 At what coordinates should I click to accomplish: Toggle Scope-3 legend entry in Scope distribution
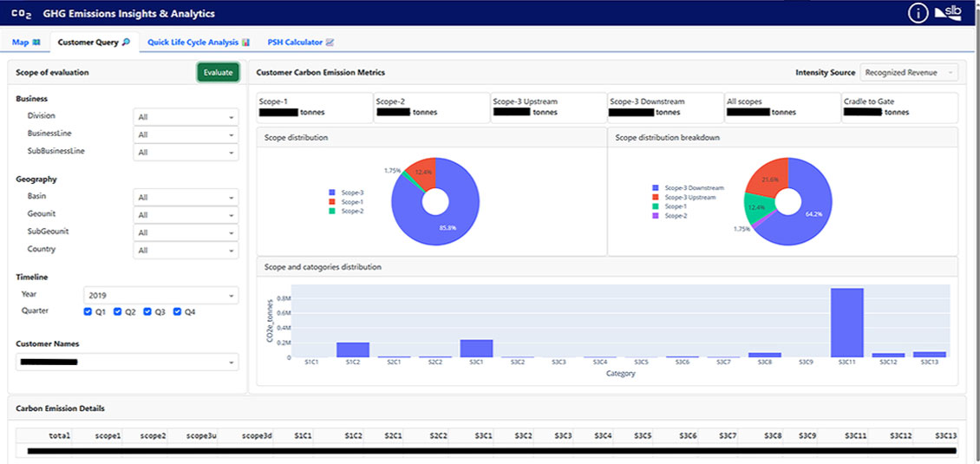345,193
